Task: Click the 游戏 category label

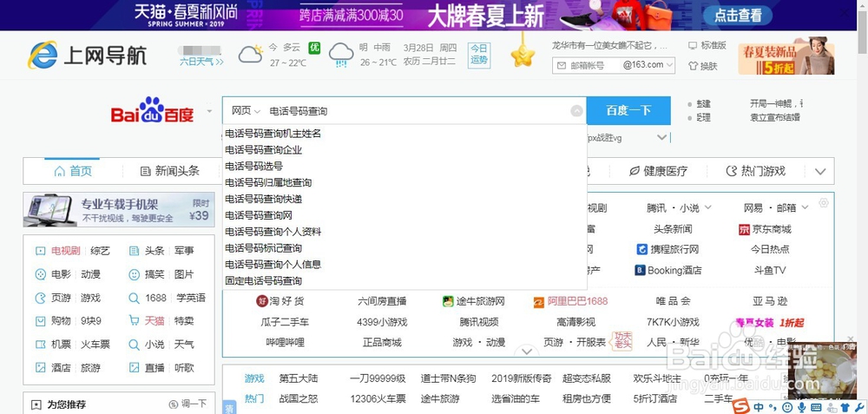Action: 254,378
